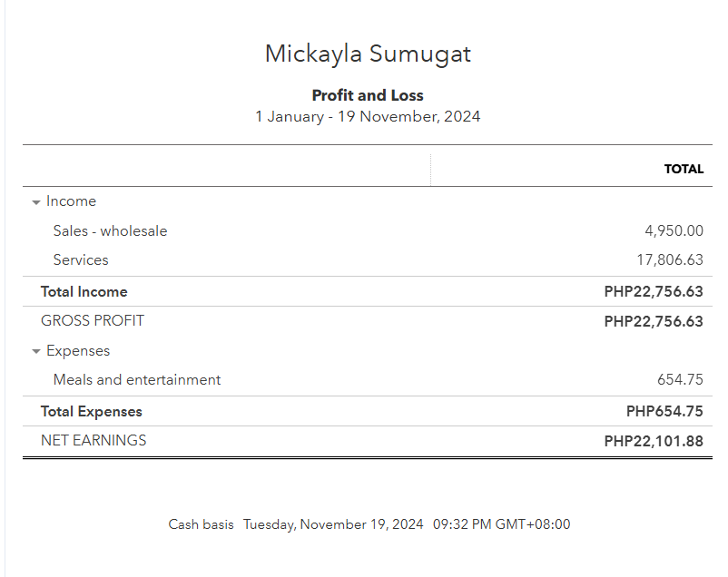Click the Total Income row label
The width and height of the screenshot is (728, 577).
tap(84, 292)
